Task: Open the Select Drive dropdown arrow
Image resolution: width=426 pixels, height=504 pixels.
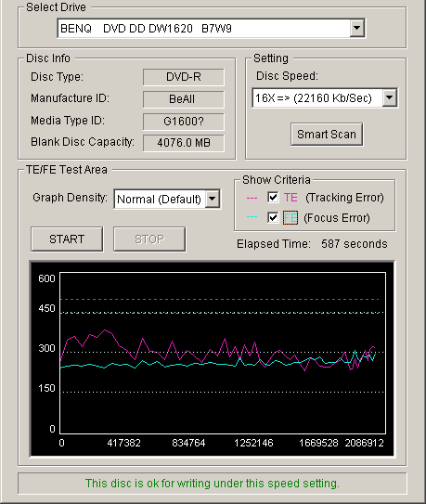Action: 357,28
